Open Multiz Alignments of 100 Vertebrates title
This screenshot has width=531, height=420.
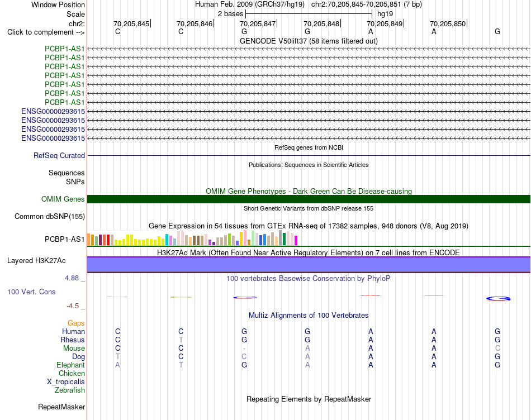click(x=309, y=316)
